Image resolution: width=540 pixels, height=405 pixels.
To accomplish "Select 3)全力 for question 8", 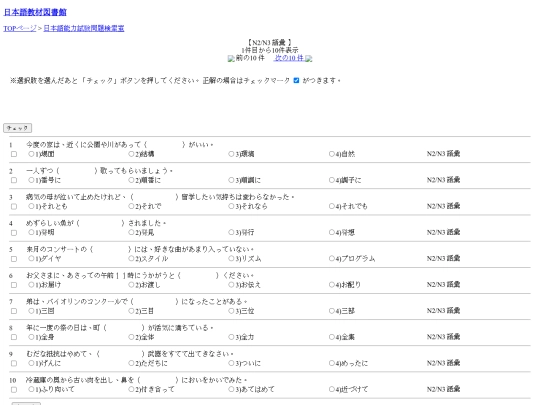I will (231, 337).
